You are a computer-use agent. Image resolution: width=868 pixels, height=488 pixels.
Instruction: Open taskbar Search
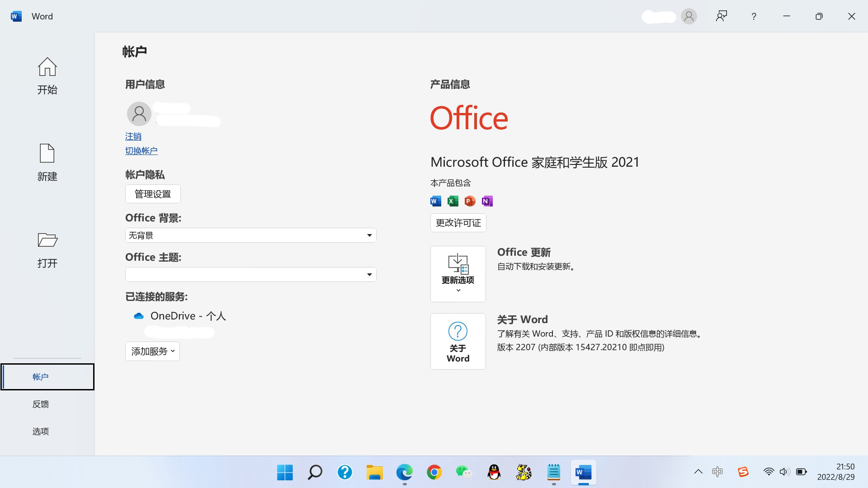[x=315, y=473]
